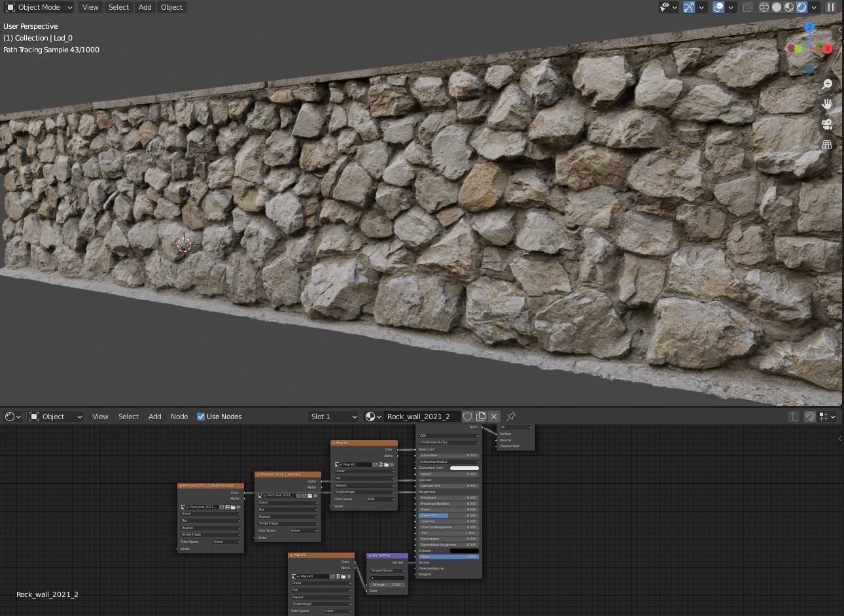The width and height of the screenshot is (844, 616).
Task: Open viewport shading options dropdown arrow
Action: click(814, 7)
